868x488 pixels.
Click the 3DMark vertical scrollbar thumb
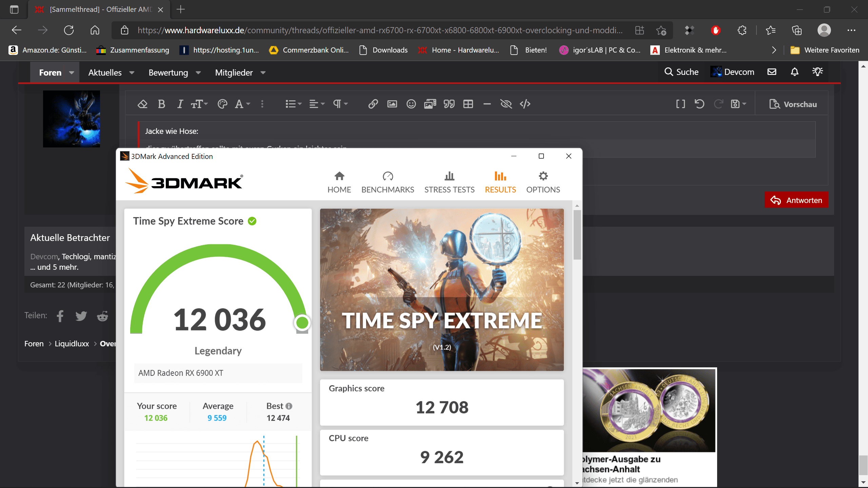577,235
